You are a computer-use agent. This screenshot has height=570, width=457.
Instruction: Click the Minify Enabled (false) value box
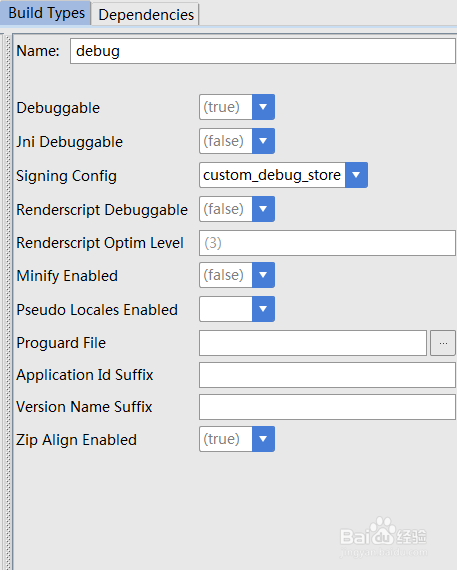click(226, 275)
